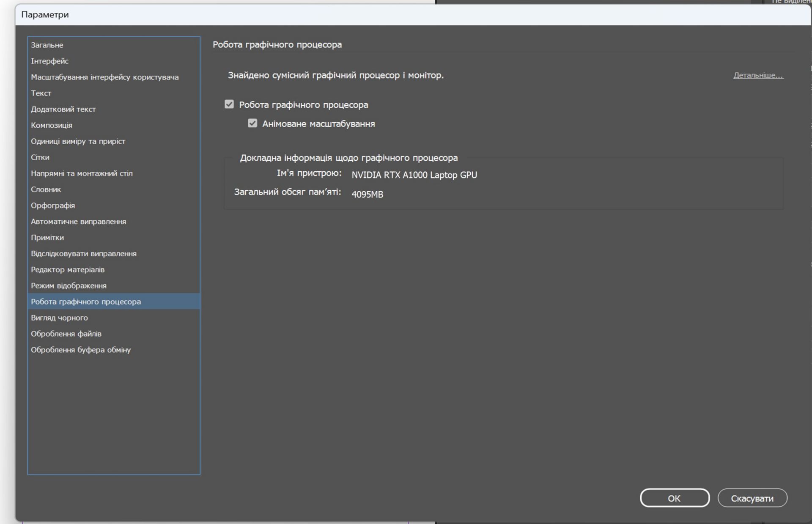Image resolution: width=812 pixels, height=524 pixels.
Task: Toggle the Робота графічного процесора checkbox
Action: pyautogui.click(x=229, y=104)
